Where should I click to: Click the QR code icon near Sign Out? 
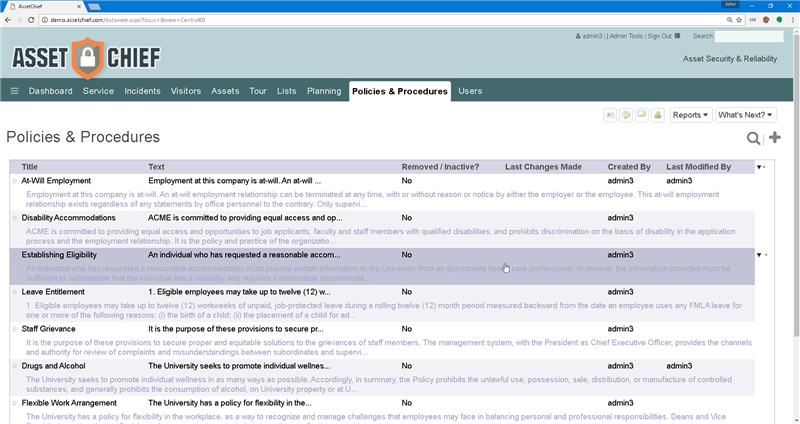pyautogui.click(x=678, y=36)
